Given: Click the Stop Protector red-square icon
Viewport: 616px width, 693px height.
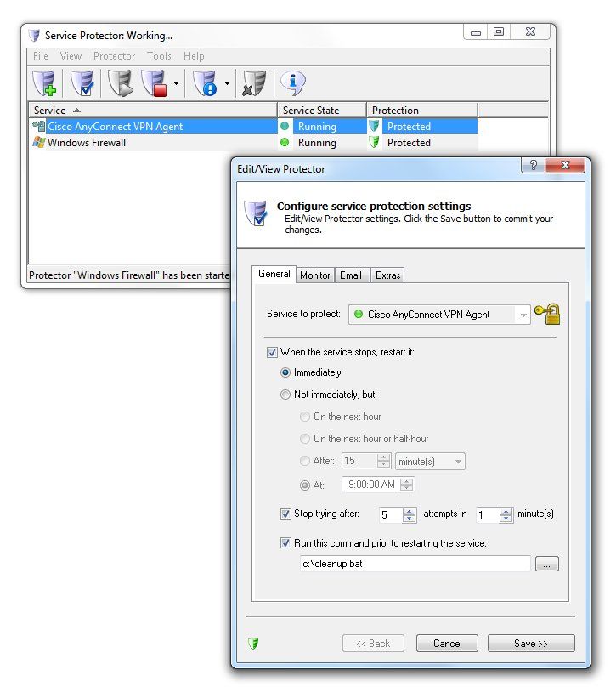Looking at the screenshot, I should coord(155,83).
